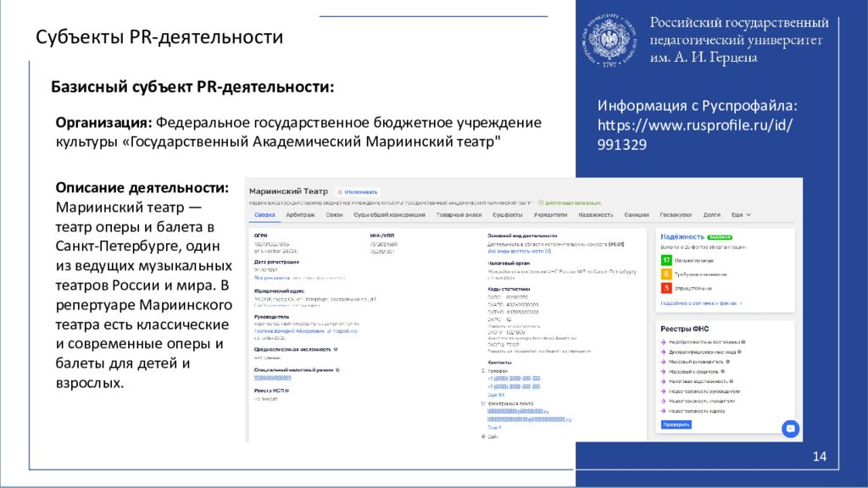
Task: Click arrow beside Недостоверность учредителя
Action: pyautogui.click(x=663, y=401)
